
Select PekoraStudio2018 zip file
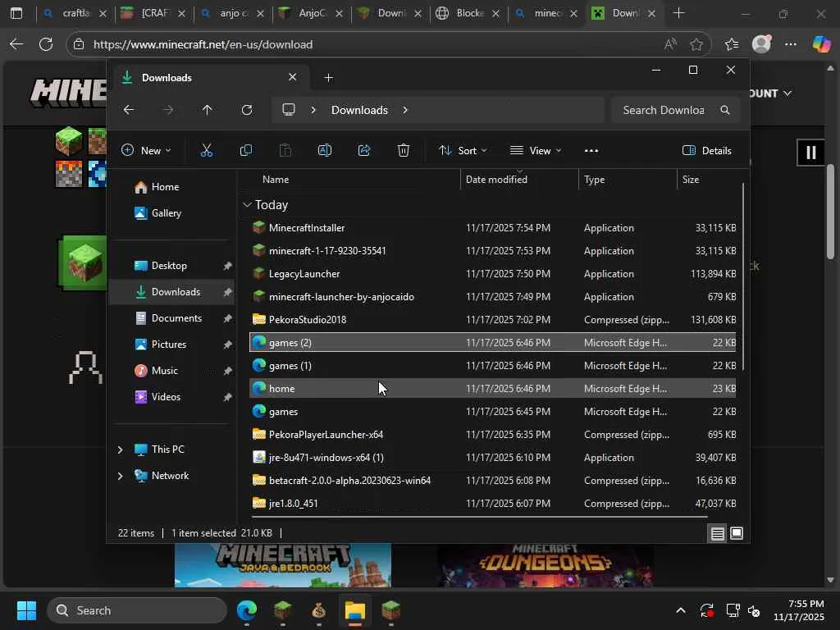(492, 320)
